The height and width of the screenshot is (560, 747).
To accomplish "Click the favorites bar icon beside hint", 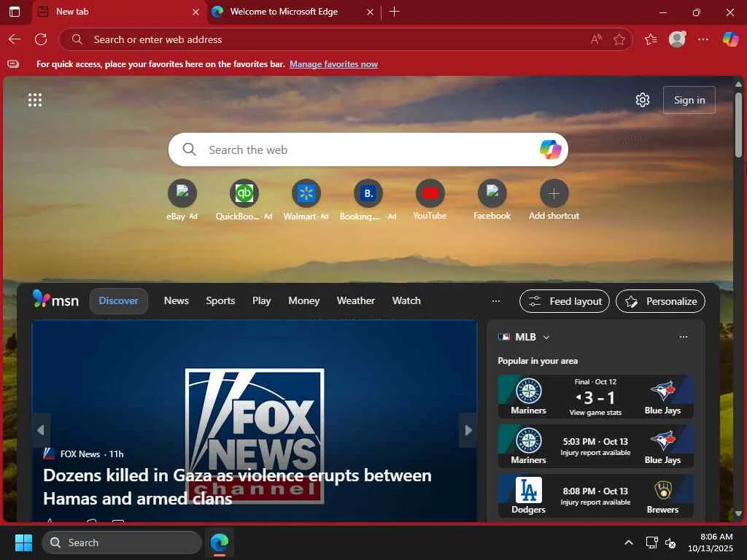I will tap(13, 64).
